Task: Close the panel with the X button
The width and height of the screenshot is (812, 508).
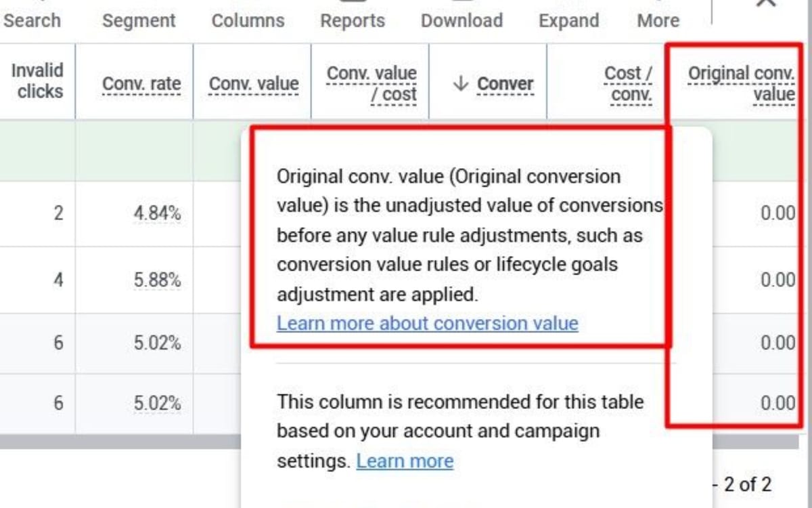Action: click(x=765, y=4)
